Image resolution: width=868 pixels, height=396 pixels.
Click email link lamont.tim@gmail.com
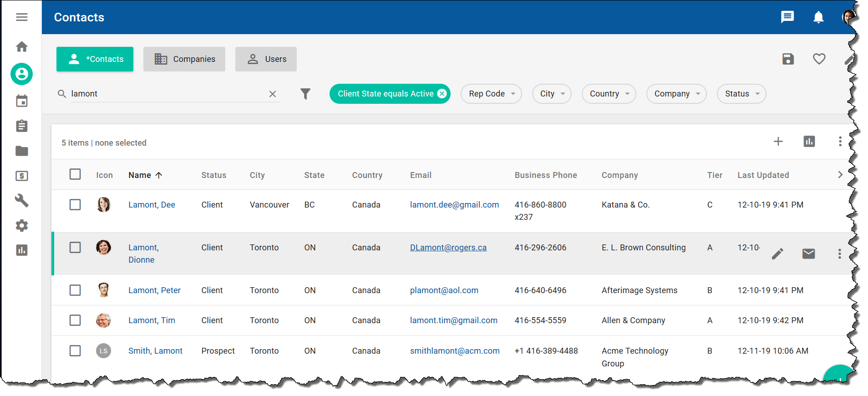pyautogui.click(x=453, y=320)
